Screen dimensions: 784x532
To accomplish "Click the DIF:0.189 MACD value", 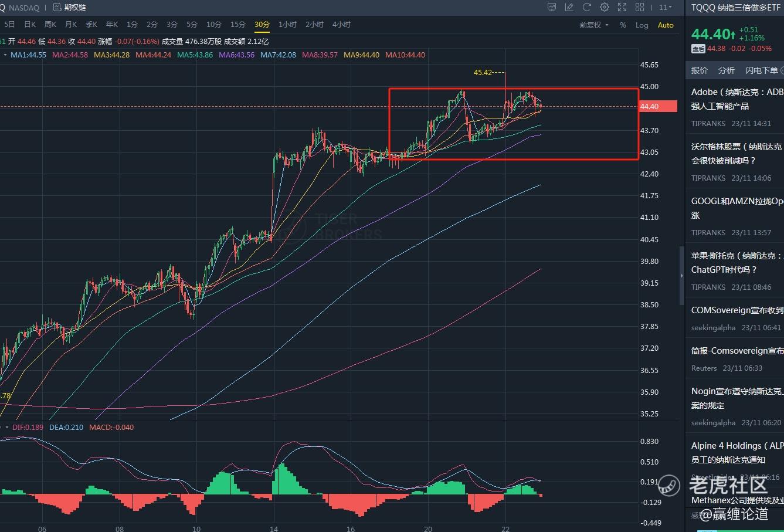I will pyautogui.click(x=28, y=428).
